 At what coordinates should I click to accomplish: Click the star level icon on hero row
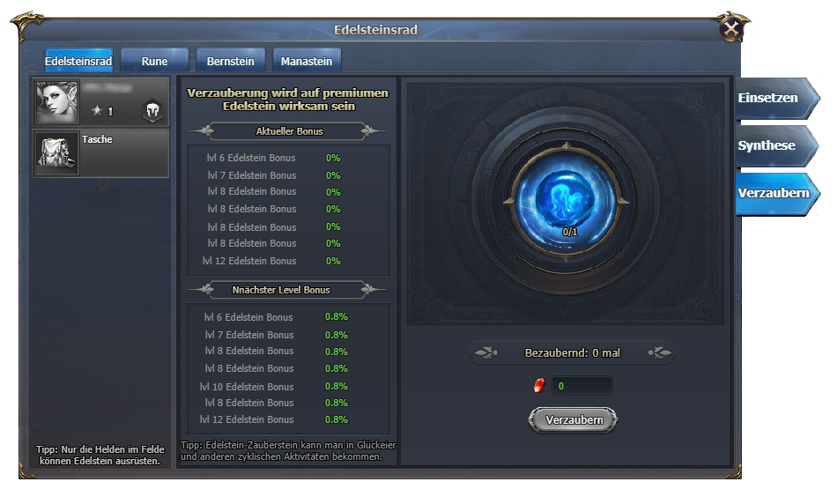[97, 112]
